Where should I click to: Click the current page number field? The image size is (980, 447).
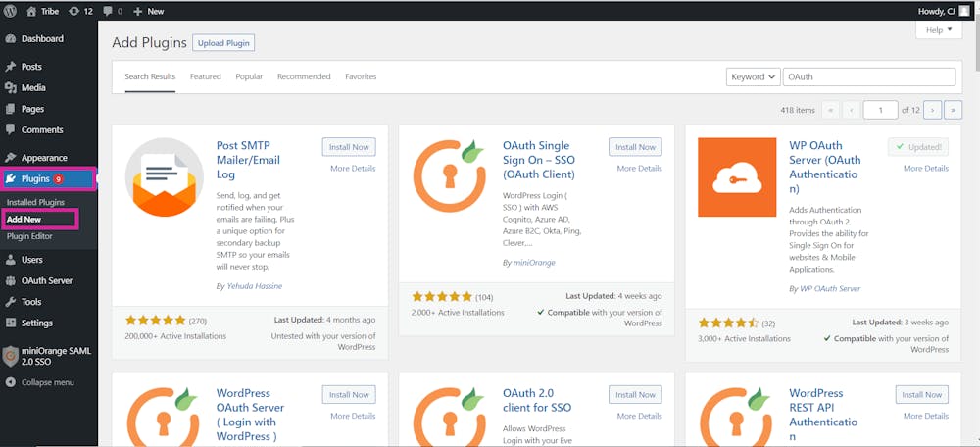(x=880, y=110)
